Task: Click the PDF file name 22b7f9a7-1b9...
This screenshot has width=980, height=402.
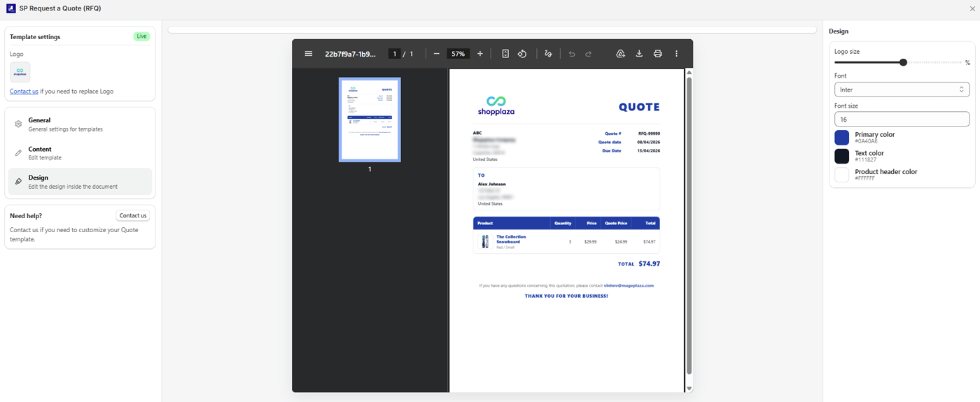Action: click(350, 54)
